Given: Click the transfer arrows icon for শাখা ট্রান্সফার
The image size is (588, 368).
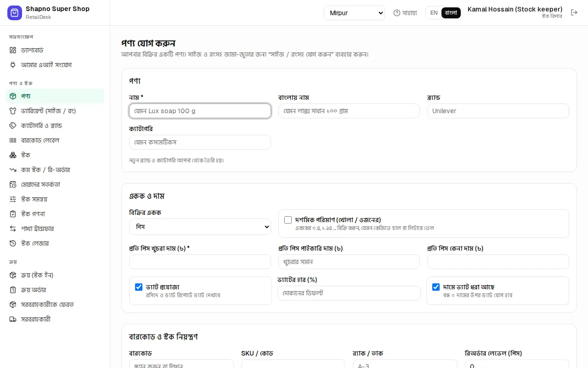Looking at the screenshot, I should (13, 229).
